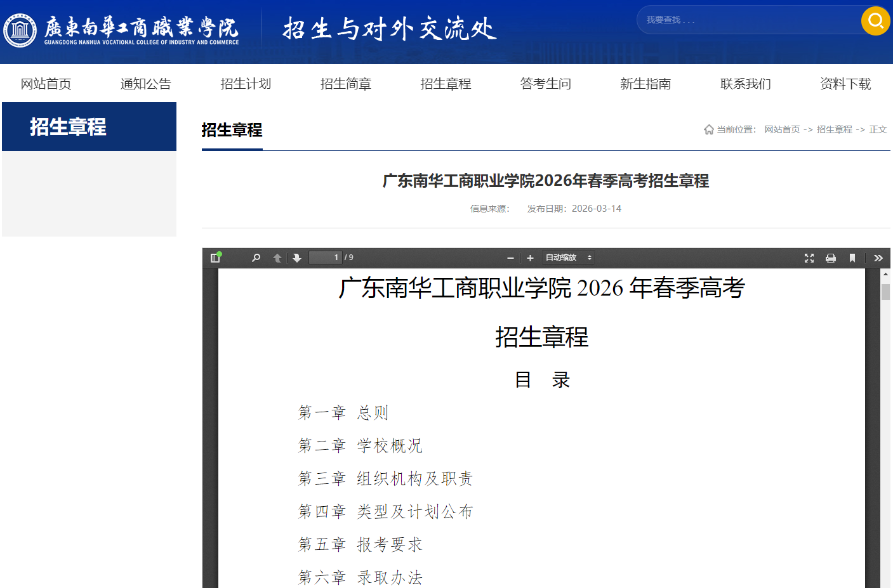The width and height of the screenshot is (893, 588).
Task: Click the orange site search magnifier
Action: 875,21
